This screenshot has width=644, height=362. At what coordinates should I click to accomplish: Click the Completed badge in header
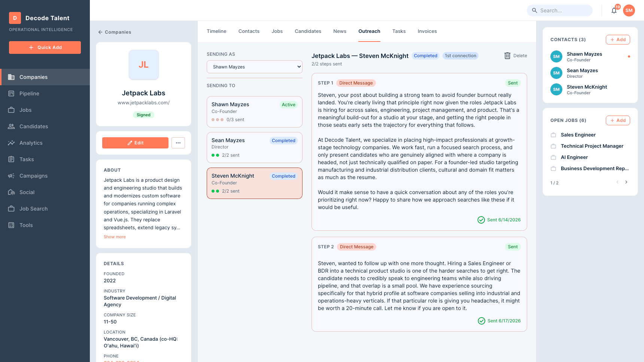coord(425,56)
